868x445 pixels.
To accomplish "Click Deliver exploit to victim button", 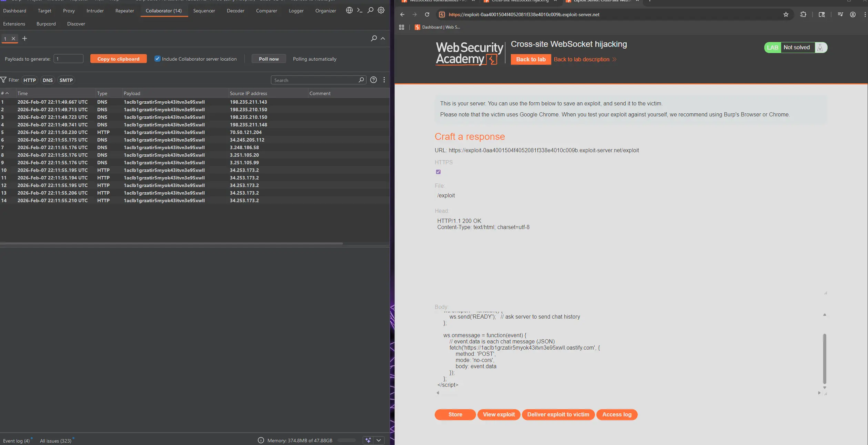I will coord(558,414).
